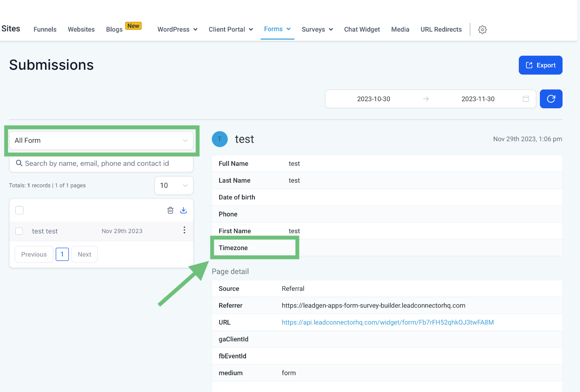Viewport: 580px width, 392px height.
Task: Expand the Surveys menu
Action: coord(317,30)
